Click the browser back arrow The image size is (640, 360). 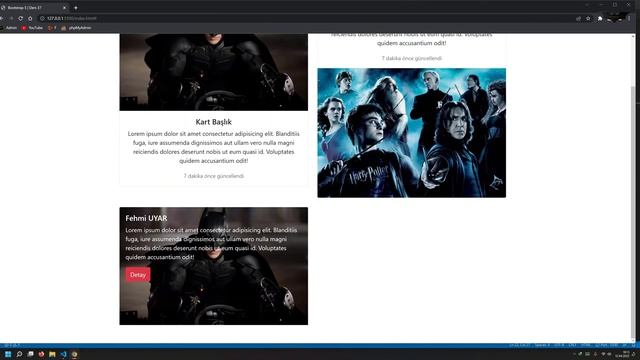click(x=2, y=18)
